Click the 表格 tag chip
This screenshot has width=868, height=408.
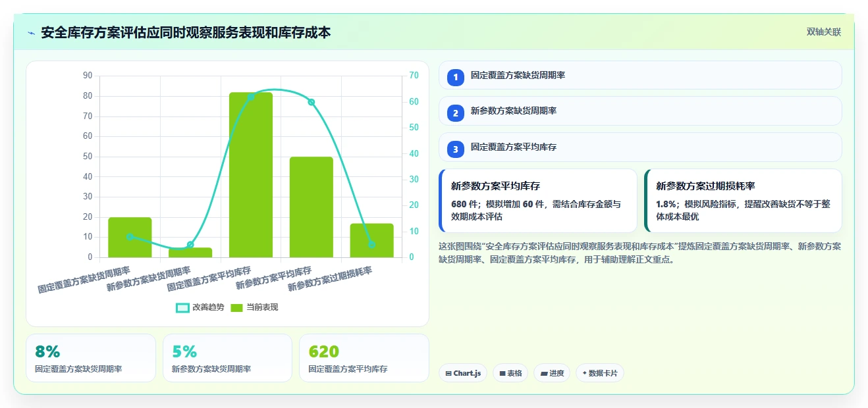tap(510, 373)
